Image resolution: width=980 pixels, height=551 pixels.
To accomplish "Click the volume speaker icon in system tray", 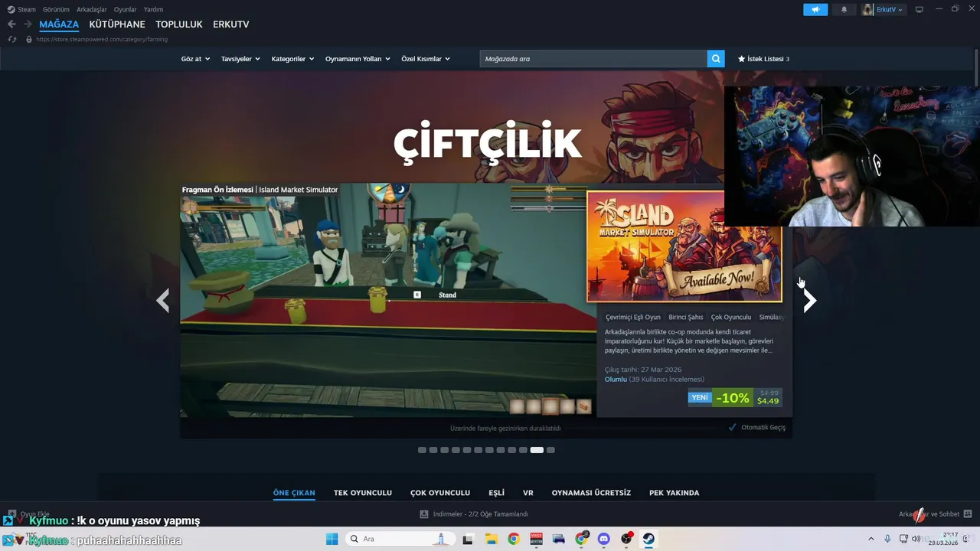I will point(916,539).
